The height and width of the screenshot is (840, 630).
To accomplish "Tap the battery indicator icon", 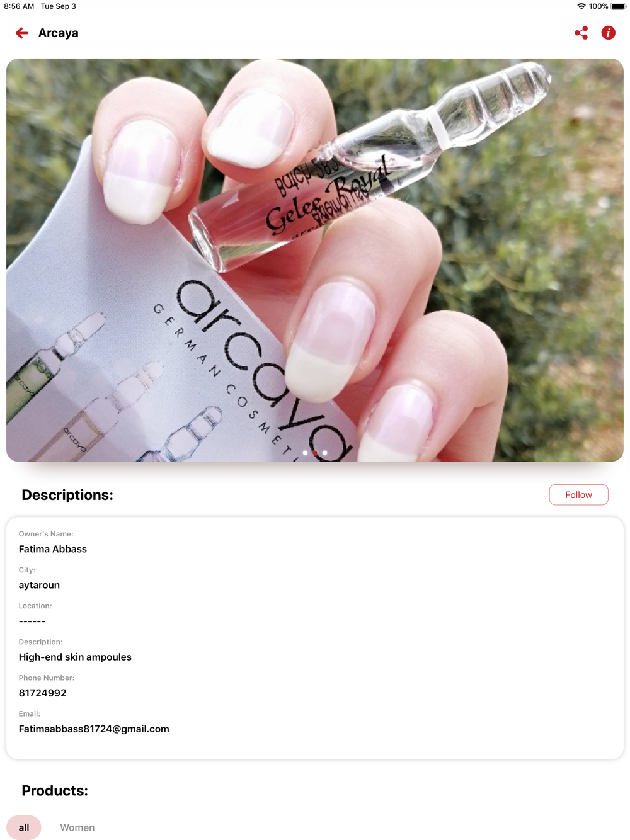I will tap(618, 6).
